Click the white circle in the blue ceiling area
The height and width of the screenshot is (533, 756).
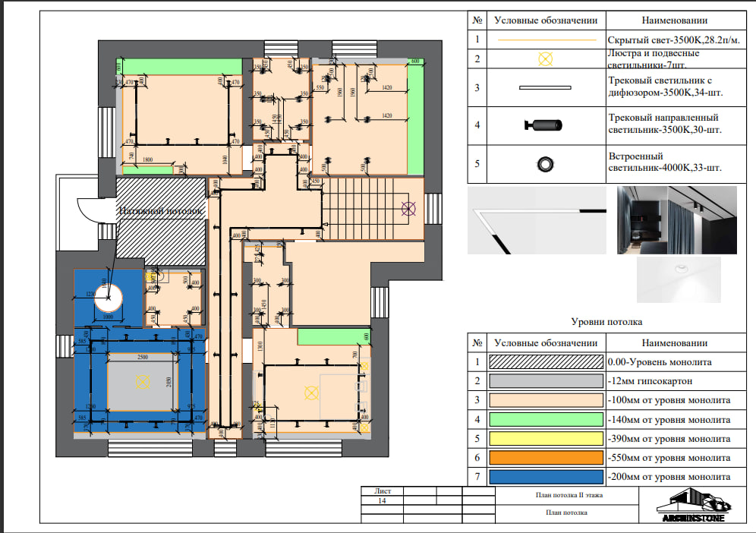[x=108, y=298]
